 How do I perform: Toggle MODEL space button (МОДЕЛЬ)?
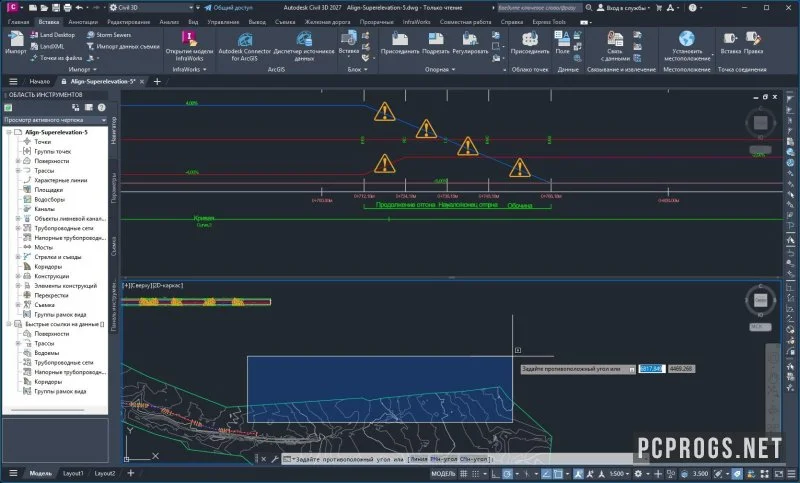(443, 474)
